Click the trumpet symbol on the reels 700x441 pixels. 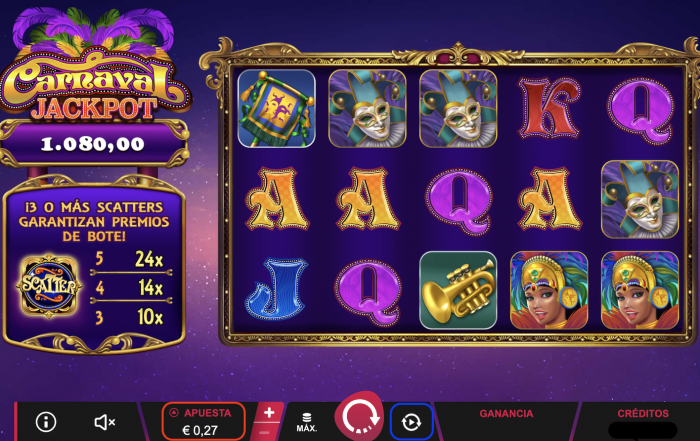coord(458,290)
